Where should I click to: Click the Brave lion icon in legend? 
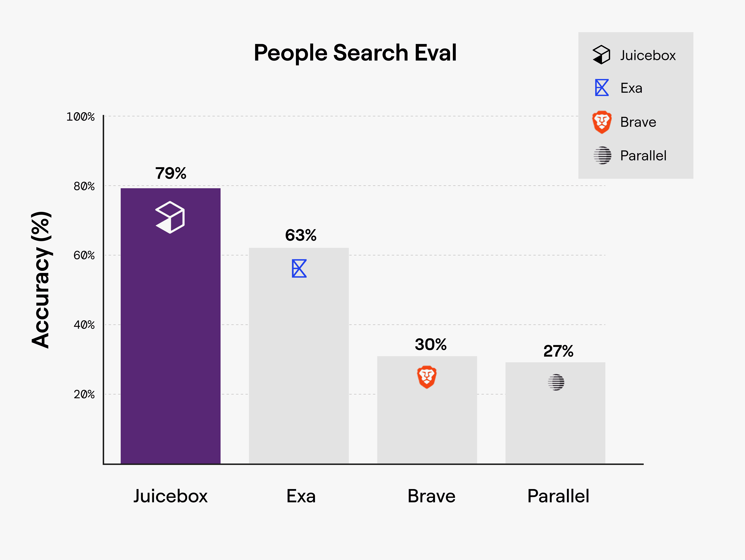[602, 122]
